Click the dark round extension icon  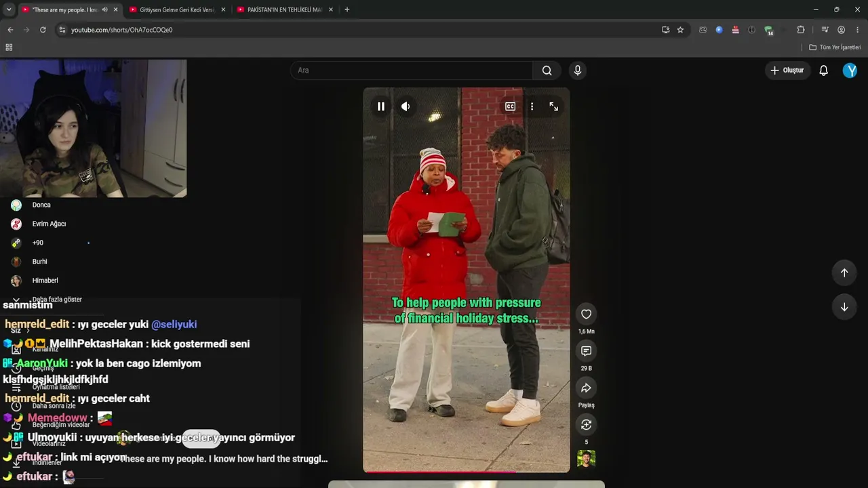(x=751, y=30)
